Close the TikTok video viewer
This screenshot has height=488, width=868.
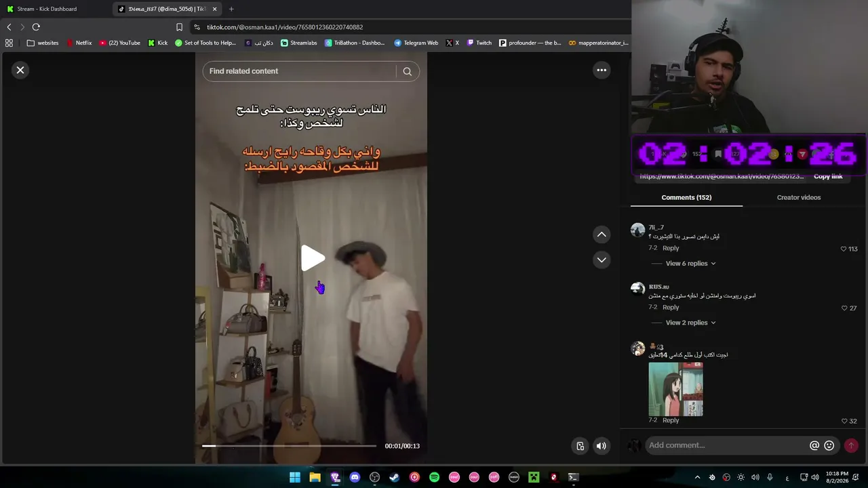point(20,70)
